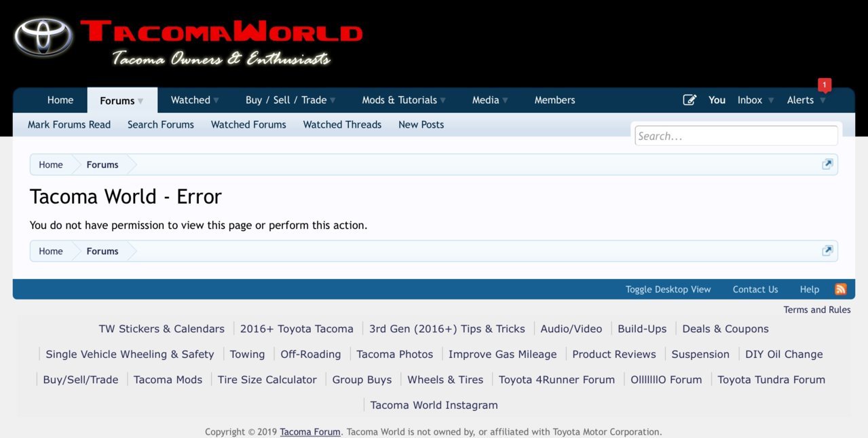Open Product Reviews link
Image resolution: width=868 pixels, height=438 pixels.
coord(614,354)
